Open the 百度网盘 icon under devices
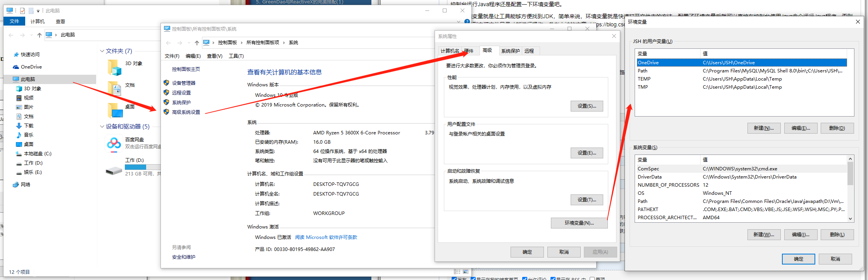 (x=114, y=144)
